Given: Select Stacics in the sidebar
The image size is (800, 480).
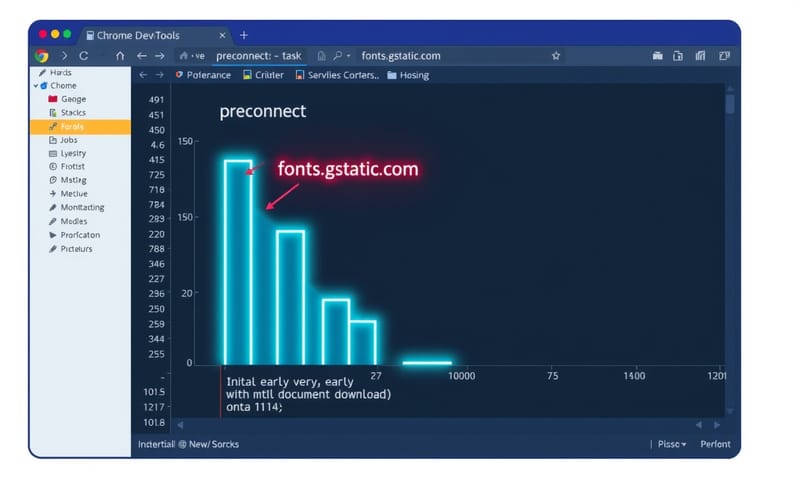Looking at the screenshot, I should tap(67, 112).
